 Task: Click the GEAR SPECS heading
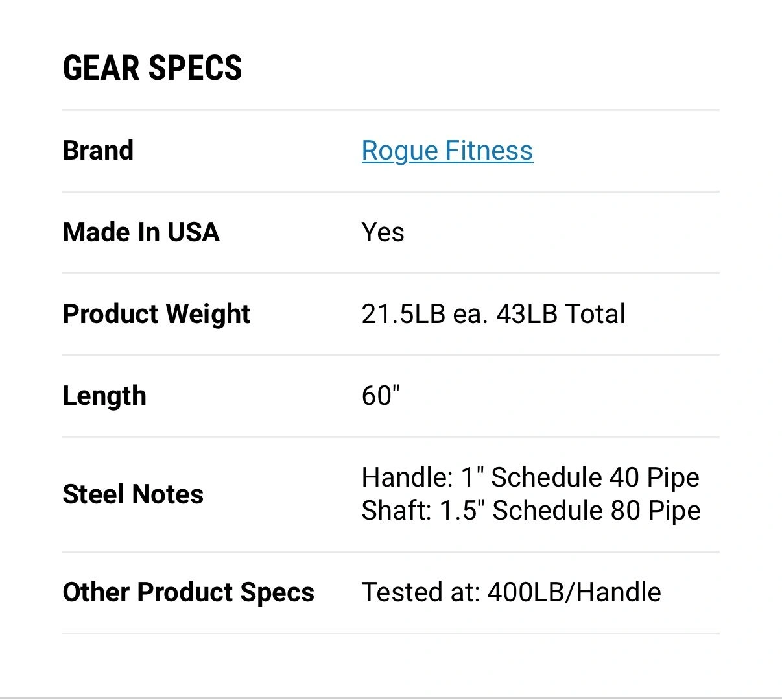[152, 68]
